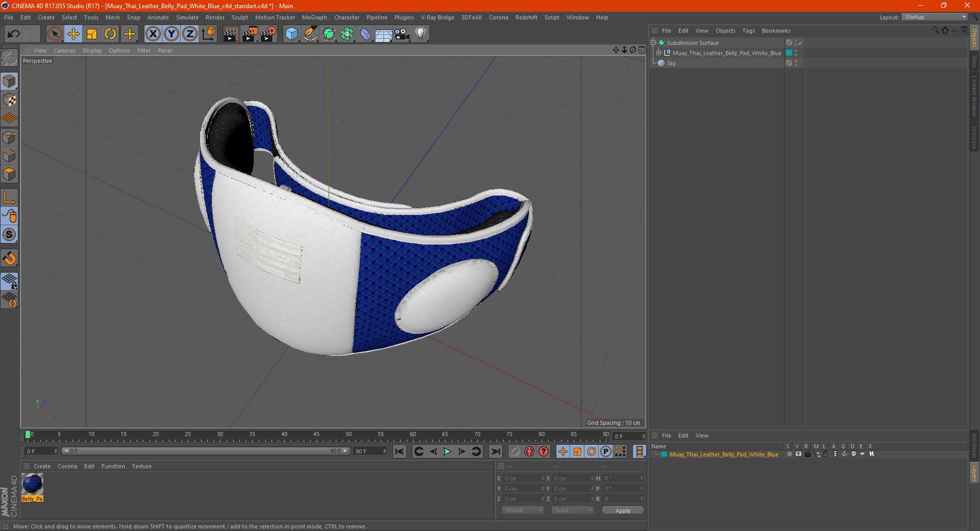Open the MoGraph menu
The height and width of the screenshot is (531, 980).
[x=314, y=17]
